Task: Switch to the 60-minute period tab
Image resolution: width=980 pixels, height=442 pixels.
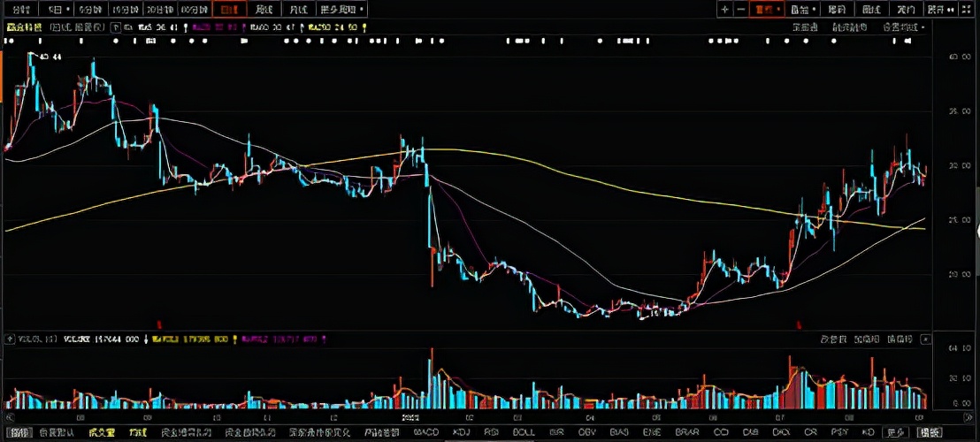Action: tap(195, 10)
